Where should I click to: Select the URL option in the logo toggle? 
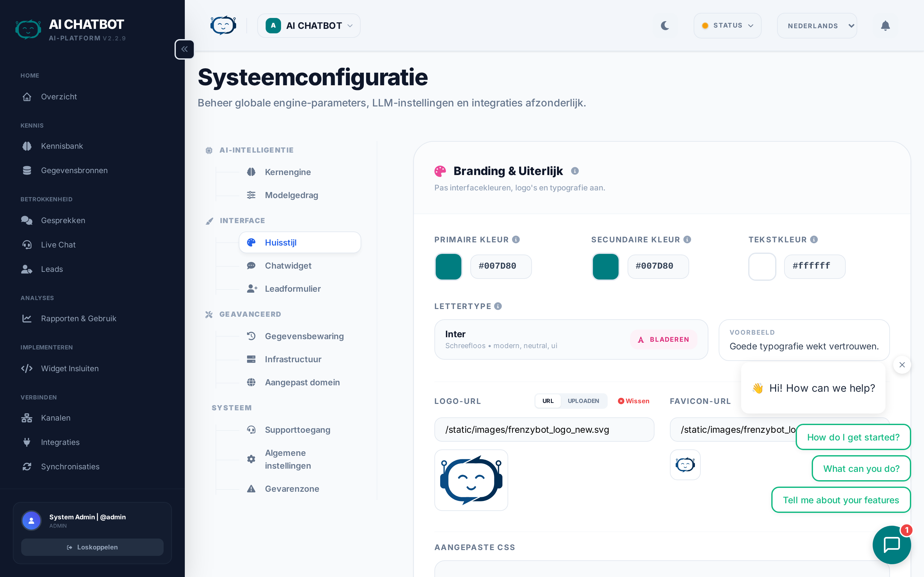[548, 401]
